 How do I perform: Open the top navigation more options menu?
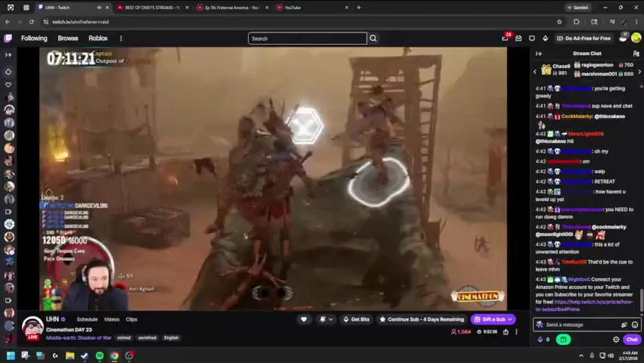point(121,38)
